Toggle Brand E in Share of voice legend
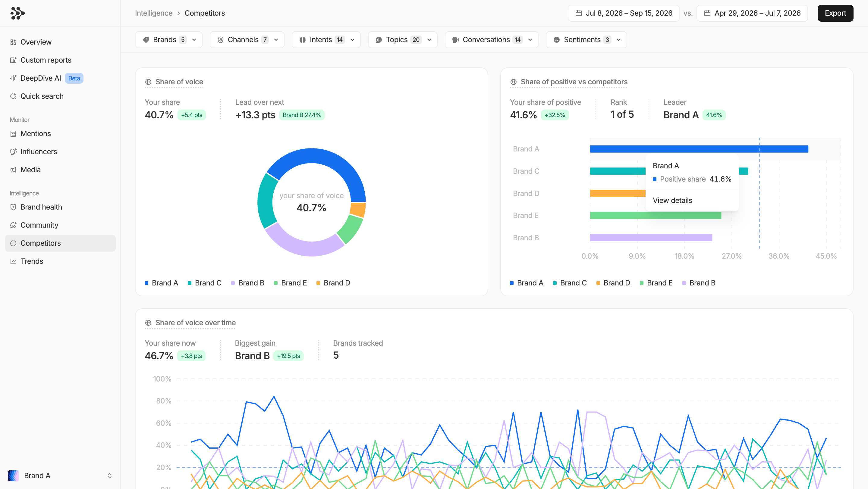This screenshot has height=489, width=868. click(291, 283)
